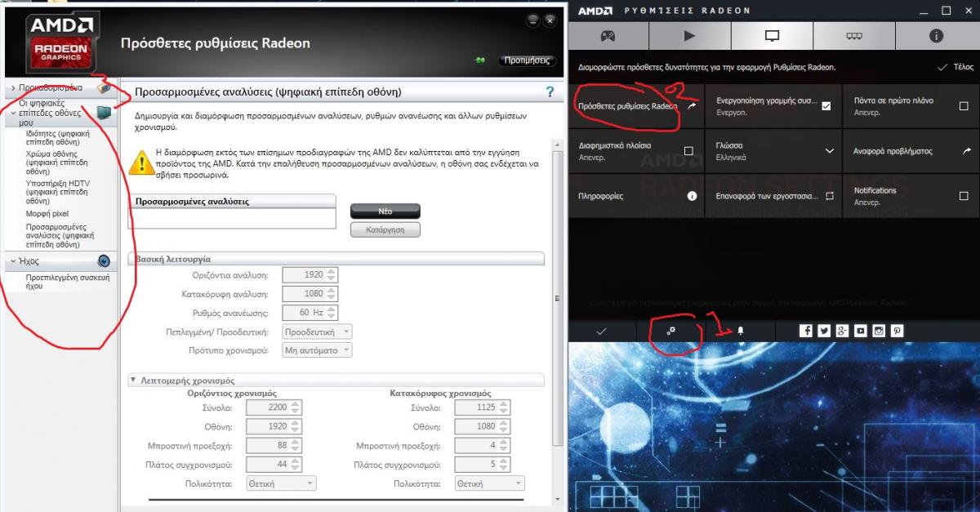Toggle the Ενεργοποίηση γραμμής συστήματος checkbox
The image size is (980, 512).
pos(826,106)
